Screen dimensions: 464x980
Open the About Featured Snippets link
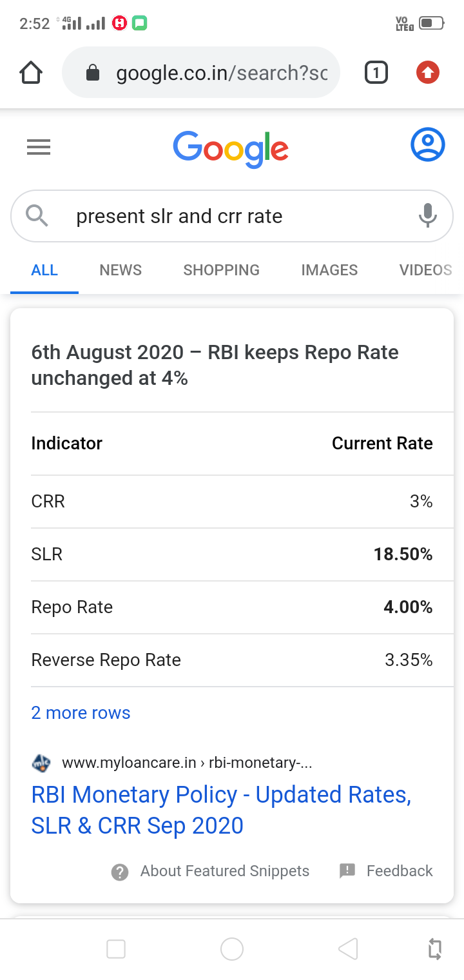[224, 871]
